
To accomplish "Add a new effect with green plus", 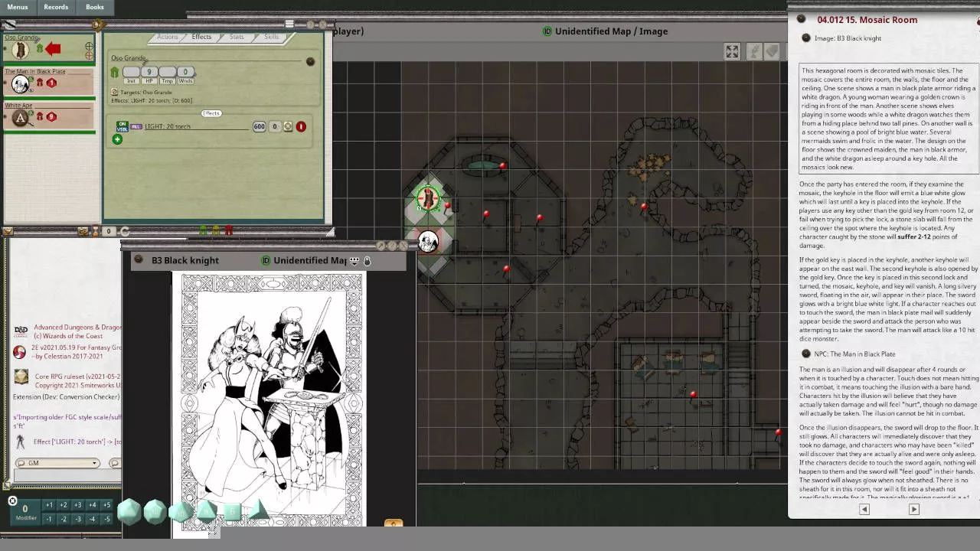I will [x=117, y=139].
